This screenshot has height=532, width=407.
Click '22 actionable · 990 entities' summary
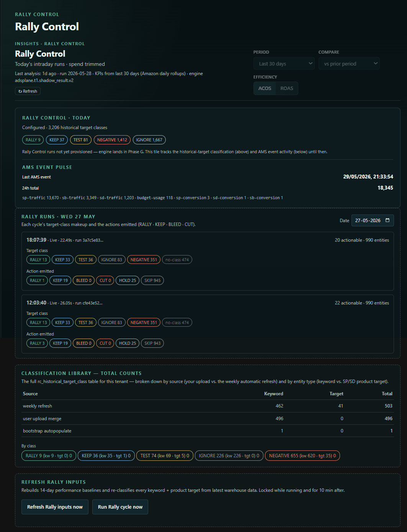click(362, 303)
